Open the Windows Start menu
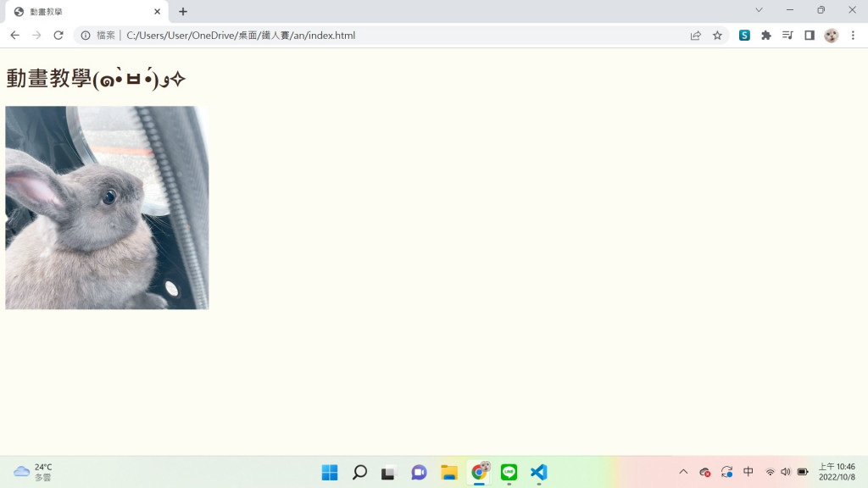This screenshot has width=868, height=488. click(330, 472)
